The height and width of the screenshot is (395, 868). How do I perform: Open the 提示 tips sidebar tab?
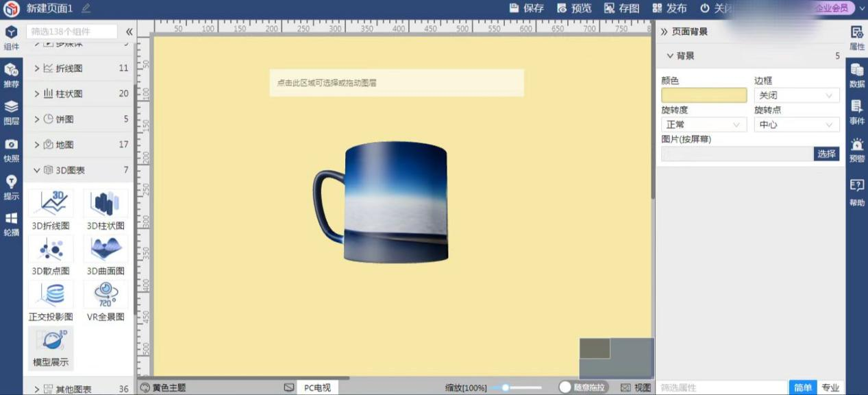point(11,187)
